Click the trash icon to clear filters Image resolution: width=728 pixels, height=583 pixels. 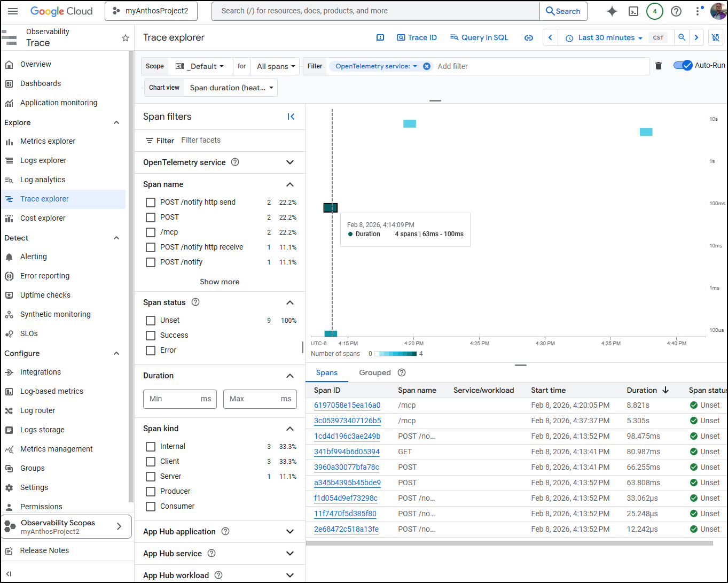click(x=659, y=66)
